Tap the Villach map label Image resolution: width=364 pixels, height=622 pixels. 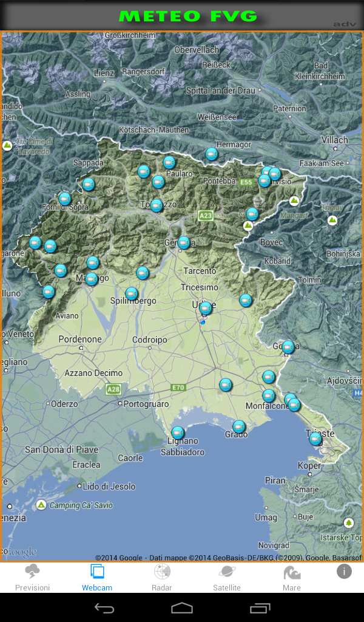coord(335,140)
